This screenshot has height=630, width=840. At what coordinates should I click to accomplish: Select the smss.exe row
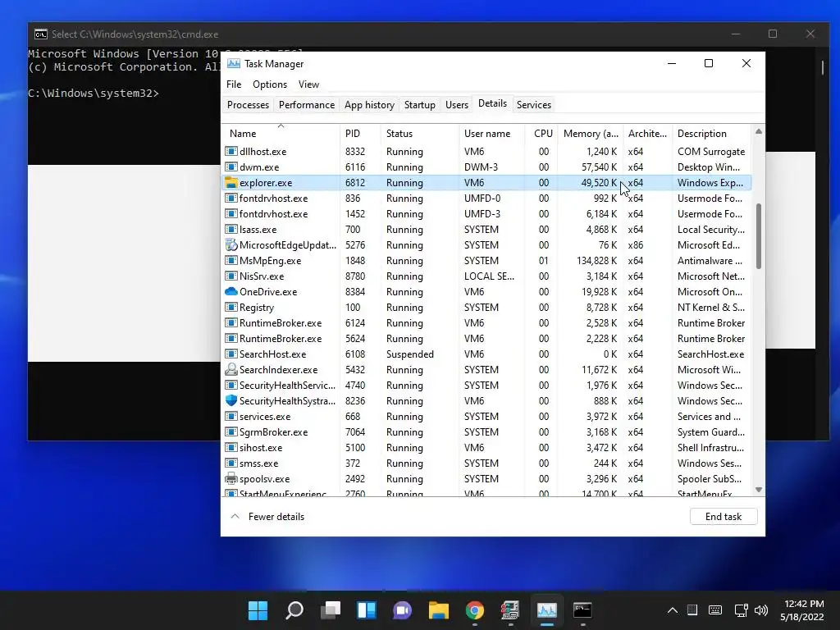point(486,463)
